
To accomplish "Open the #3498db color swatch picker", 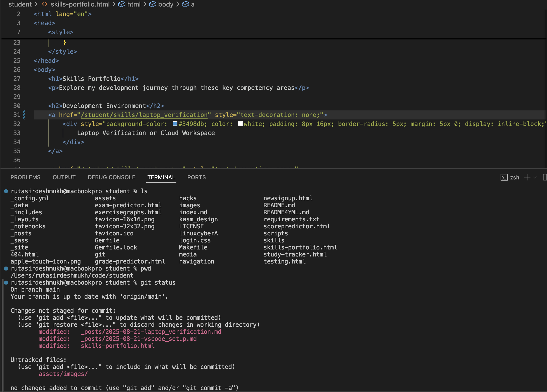I will [175, 124].
